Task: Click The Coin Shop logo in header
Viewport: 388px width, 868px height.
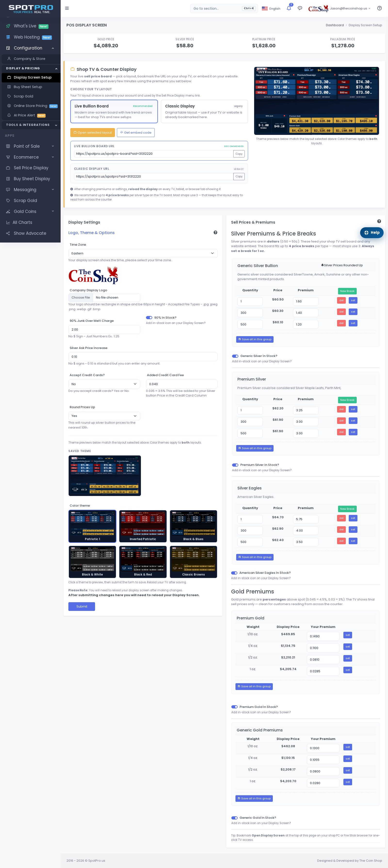Action: pos(318,8)
